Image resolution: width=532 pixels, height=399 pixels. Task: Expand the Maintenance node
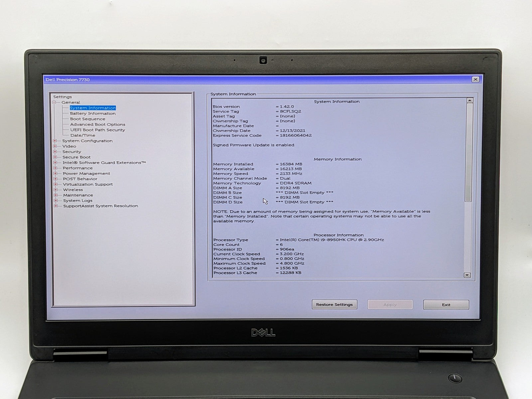point(56,195)
